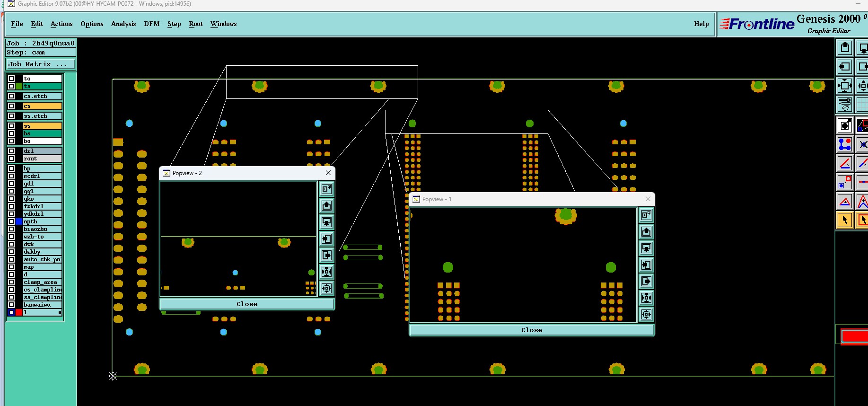
Task: Toggle checkbox for biaozhu layer
Action: click(11, 229)
